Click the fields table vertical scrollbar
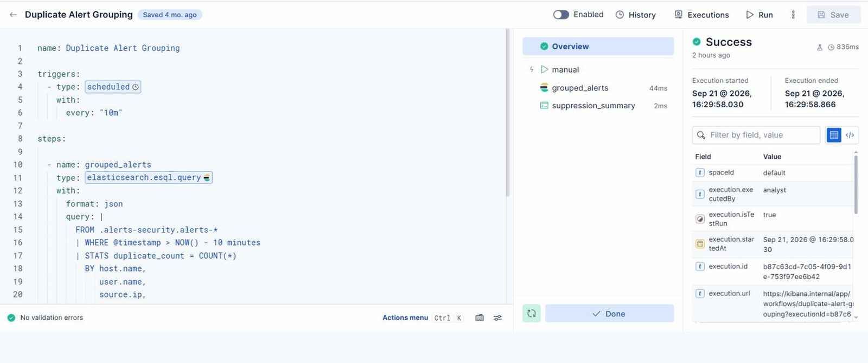868x363 pixels. [856, 184]
